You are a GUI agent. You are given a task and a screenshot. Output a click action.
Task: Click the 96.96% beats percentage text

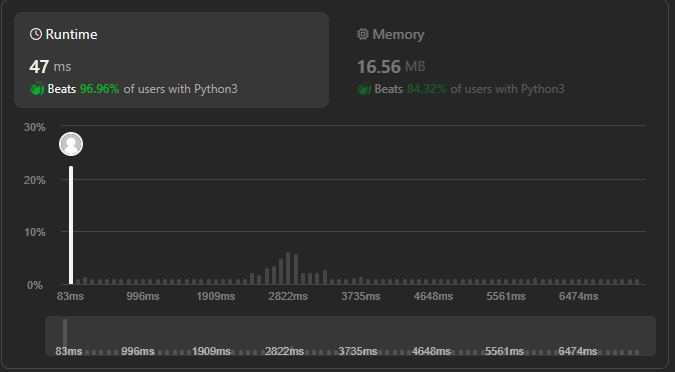[99, 89]
